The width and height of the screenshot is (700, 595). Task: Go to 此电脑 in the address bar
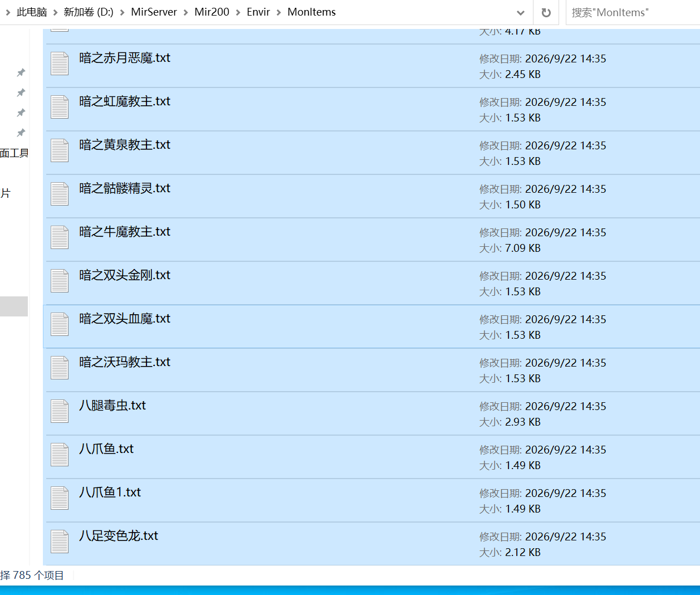pyautogui.click(x=32, y=12)
